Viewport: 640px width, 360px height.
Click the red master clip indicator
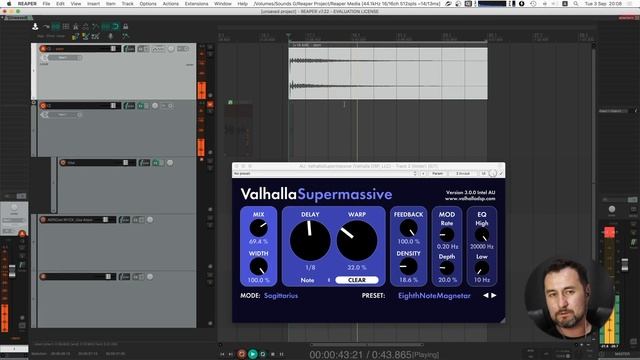[x=609, y=232]
